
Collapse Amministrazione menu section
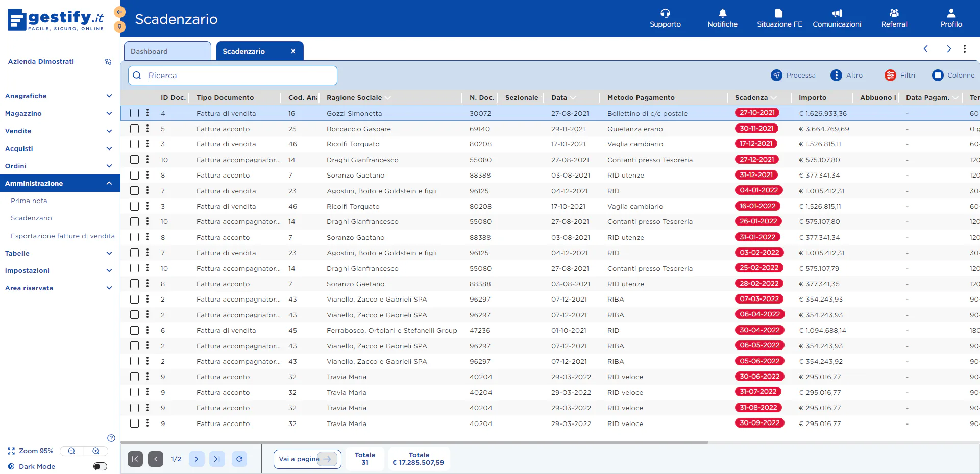[59, 183]
